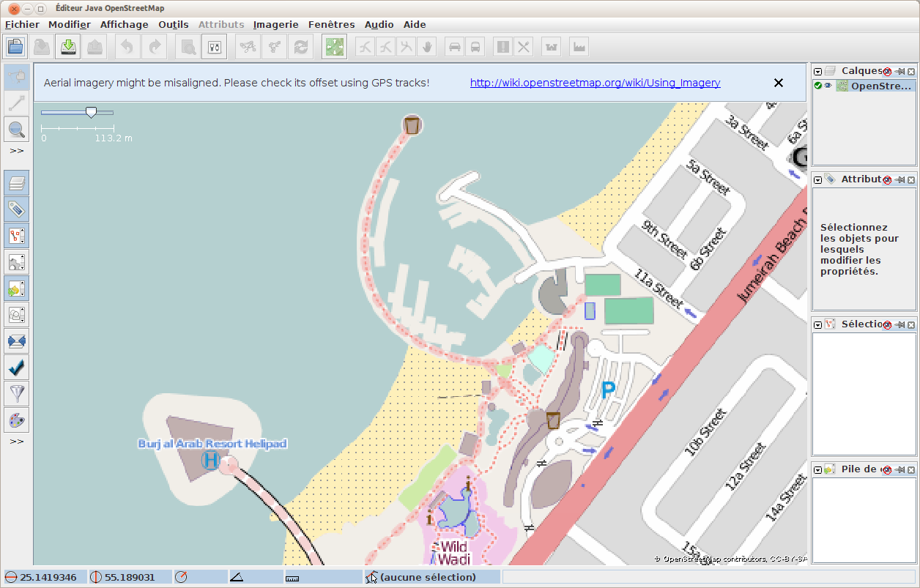Image resolution: width=920 pixels, height=588 pixels.
Task: Toggle visibility eye of OpenStreetMap layer
Action: pyautogui.click(x=828, y=86)
